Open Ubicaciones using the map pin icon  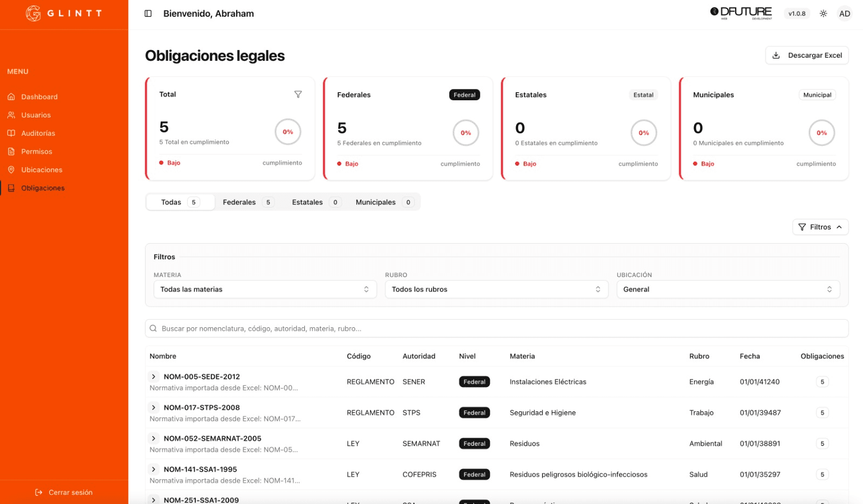12,169
